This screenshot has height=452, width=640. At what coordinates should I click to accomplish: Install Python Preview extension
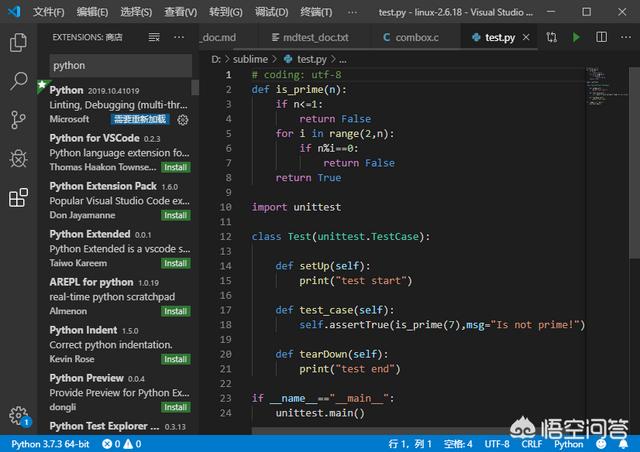coord(176,407)
